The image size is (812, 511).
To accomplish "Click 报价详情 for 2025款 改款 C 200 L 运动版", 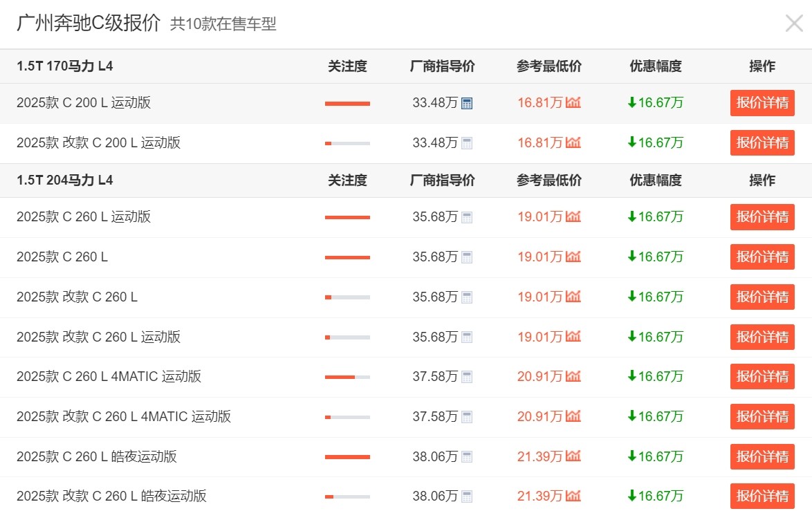I will click(x=762, y=142).
